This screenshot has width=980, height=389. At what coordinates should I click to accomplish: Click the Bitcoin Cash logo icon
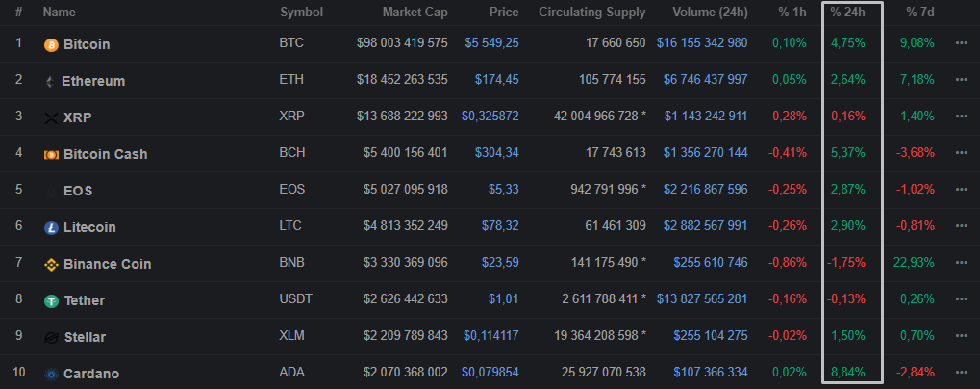click(51, 155)
